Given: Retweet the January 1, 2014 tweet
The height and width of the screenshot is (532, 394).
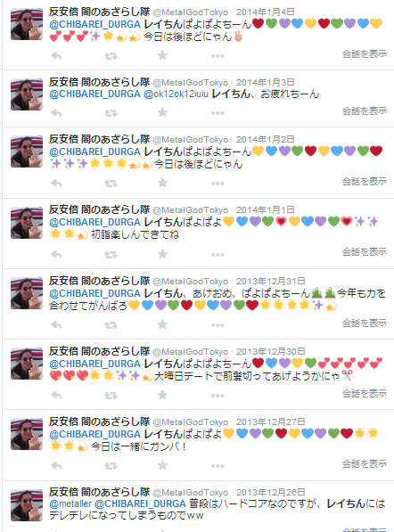Looking at the screenshot, I should (111, 255).
